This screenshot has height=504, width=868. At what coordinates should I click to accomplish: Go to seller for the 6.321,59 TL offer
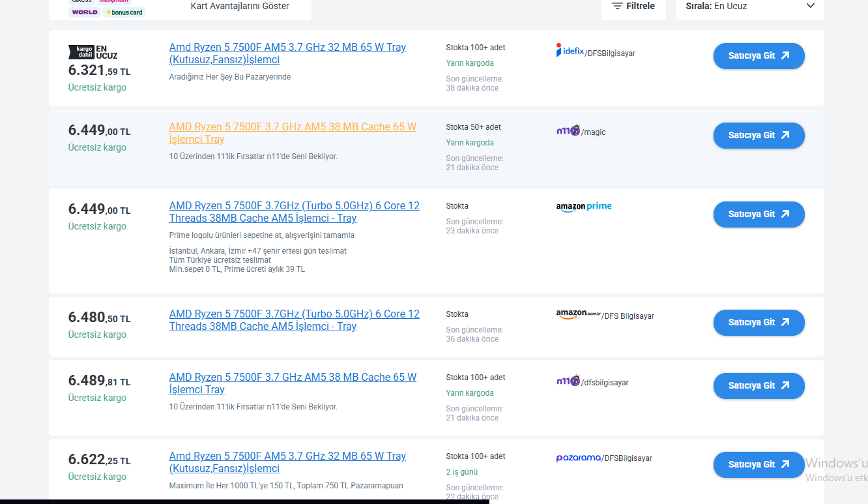(759, 55)
